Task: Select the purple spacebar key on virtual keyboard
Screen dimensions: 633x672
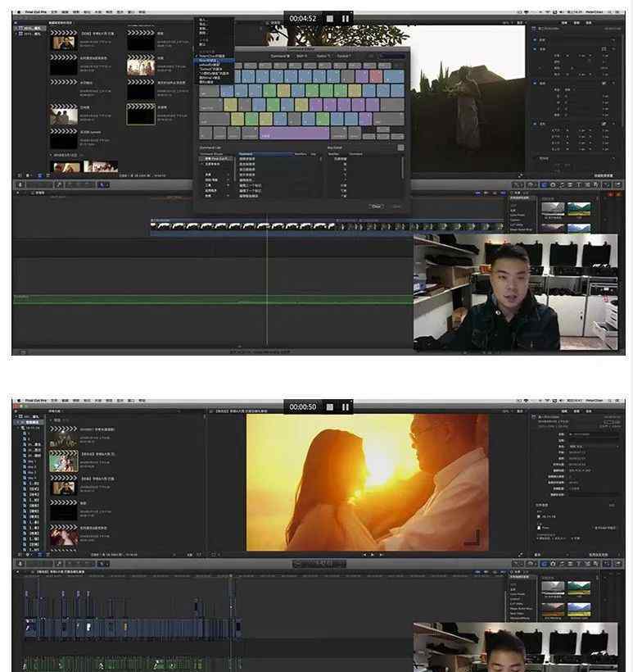Action: pyautogui.click(x=294, y=134)
